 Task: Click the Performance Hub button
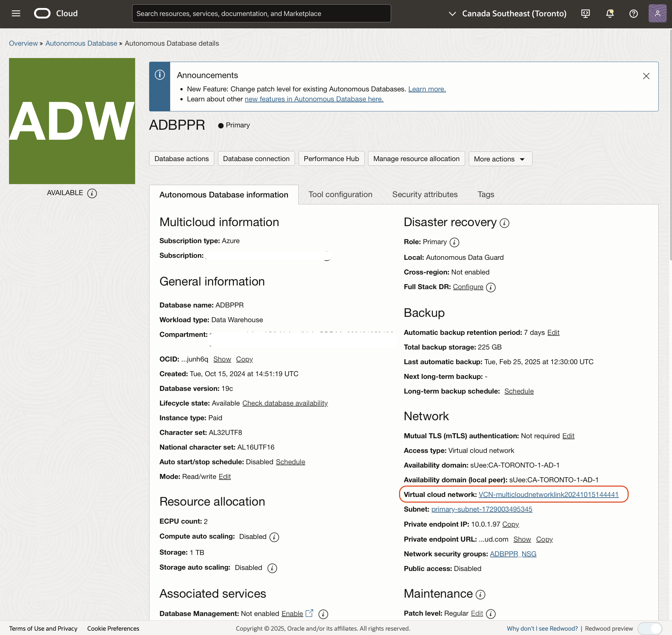331,159
